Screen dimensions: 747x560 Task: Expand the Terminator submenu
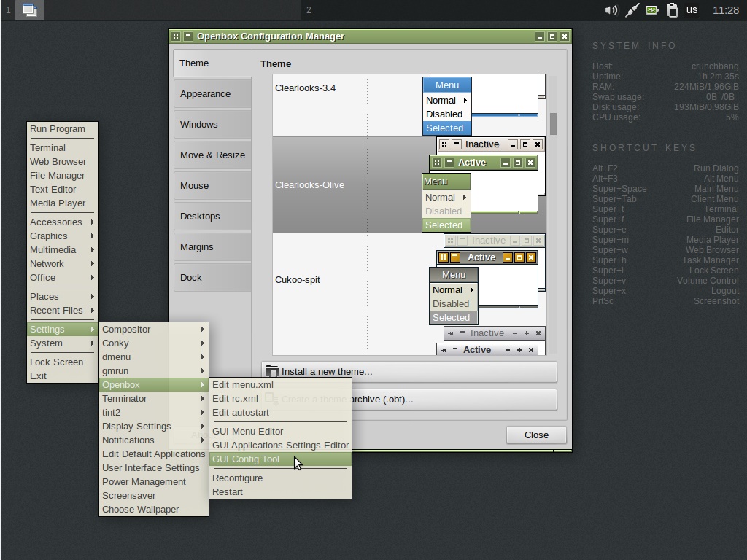click(154, 398)
